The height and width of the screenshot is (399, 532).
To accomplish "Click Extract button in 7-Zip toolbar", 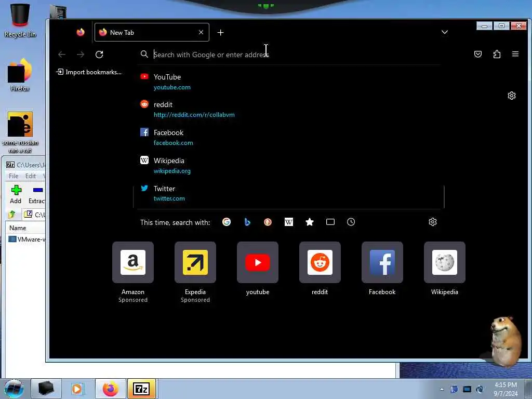I will coord(37,194).
